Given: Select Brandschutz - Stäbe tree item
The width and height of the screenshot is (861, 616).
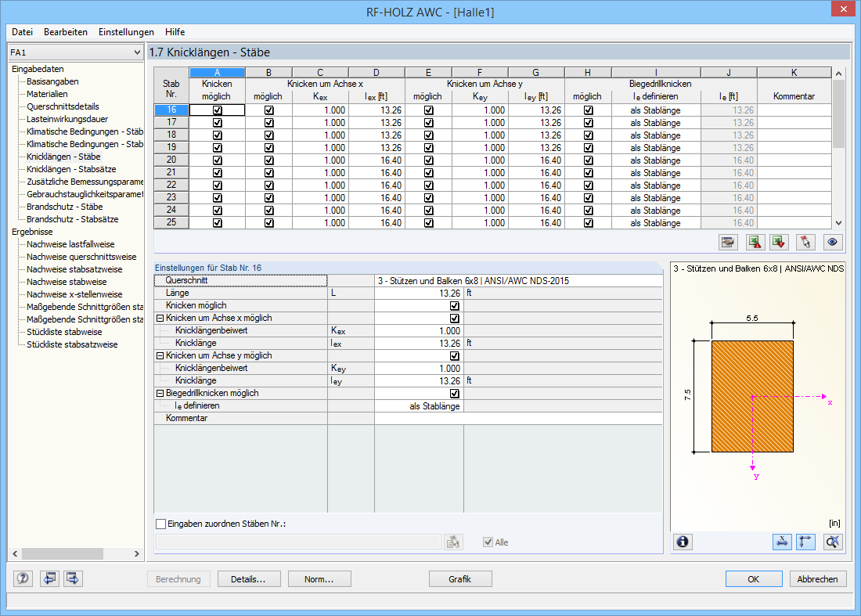Looking at the screenshot, I should tap(65, 207).
